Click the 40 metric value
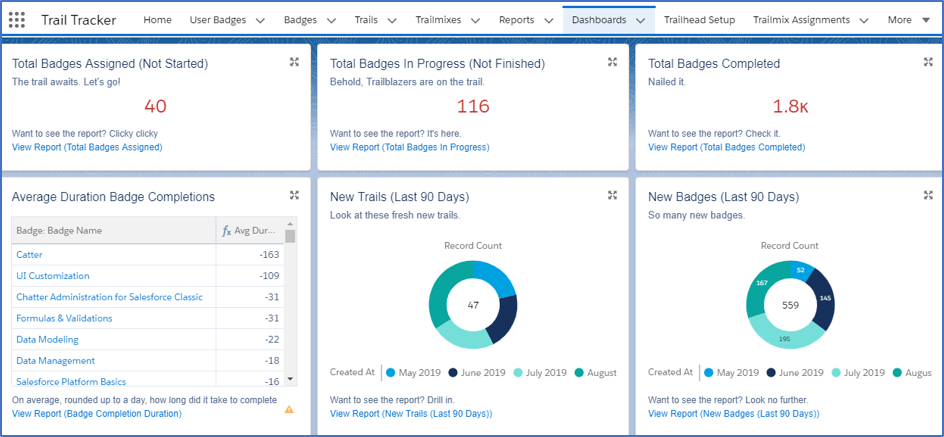The height and width of the screenshot is (437, 944). tap(155, 107)
